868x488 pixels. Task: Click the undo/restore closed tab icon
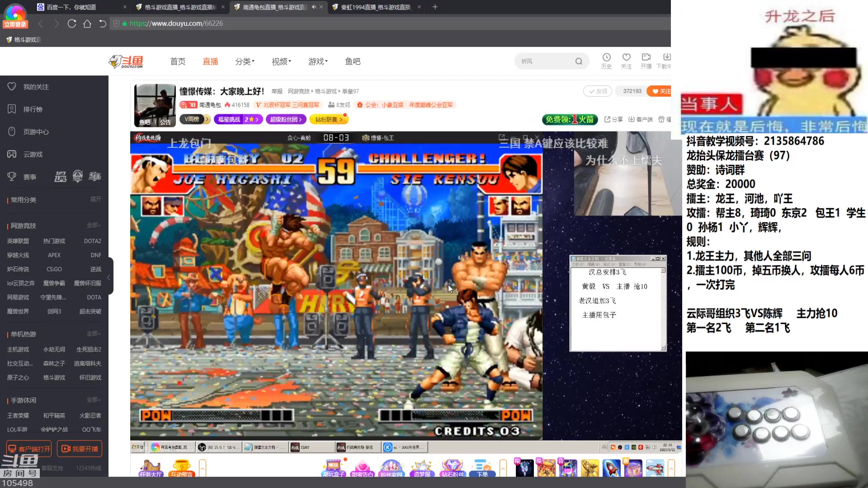[103, 23]
